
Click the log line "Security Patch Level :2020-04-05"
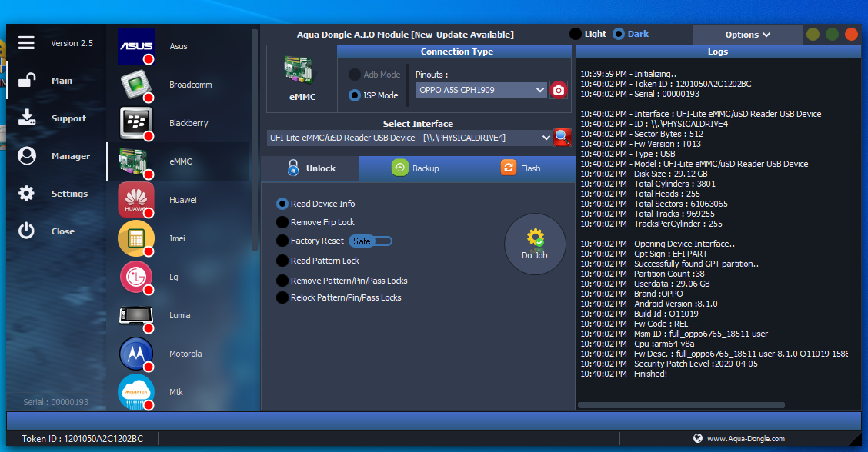click(669, 364)
